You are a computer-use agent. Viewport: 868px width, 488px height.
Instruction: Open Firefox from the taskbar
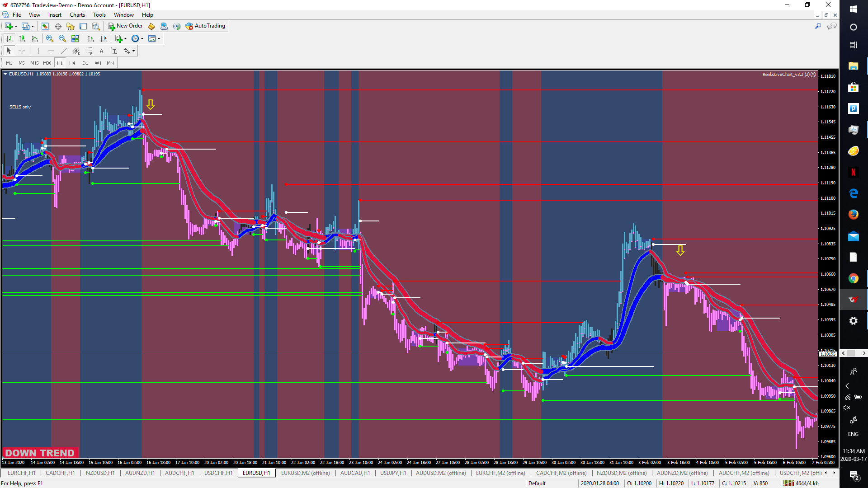coord(853,215)
